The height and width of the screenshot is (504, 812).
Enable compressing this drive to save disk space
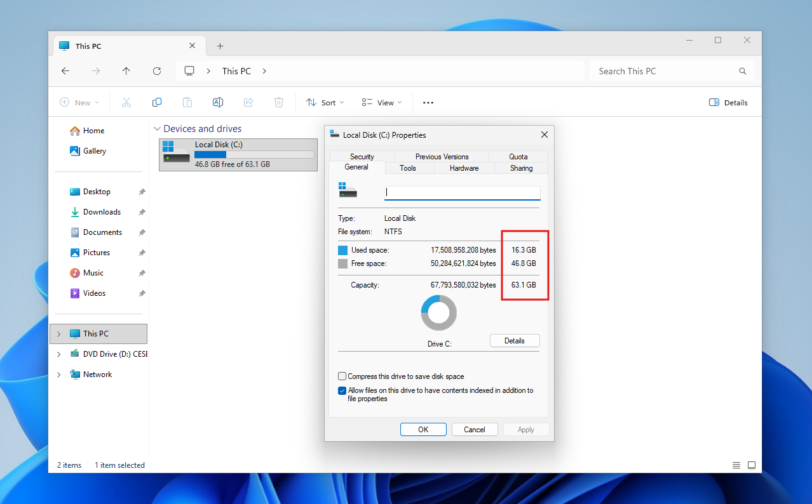(x=342, y=376)
